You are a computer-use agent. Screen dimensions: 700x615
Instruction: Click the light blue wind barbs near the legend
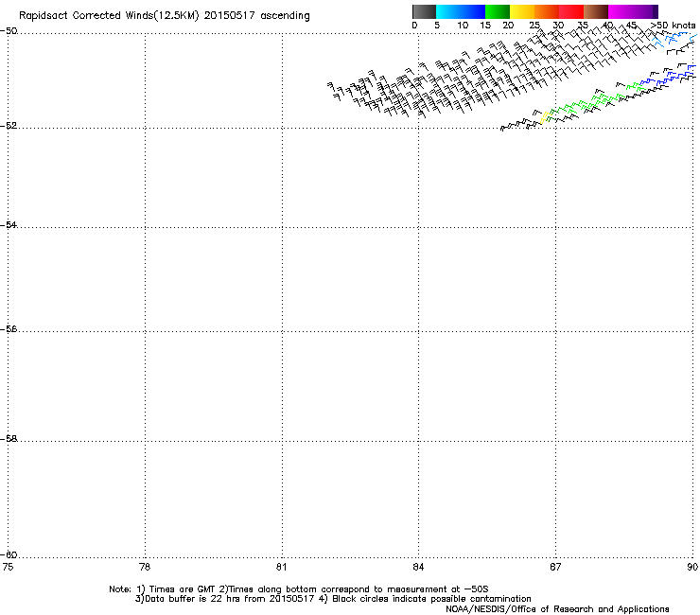pyautogui.click(x=674, y=40)
